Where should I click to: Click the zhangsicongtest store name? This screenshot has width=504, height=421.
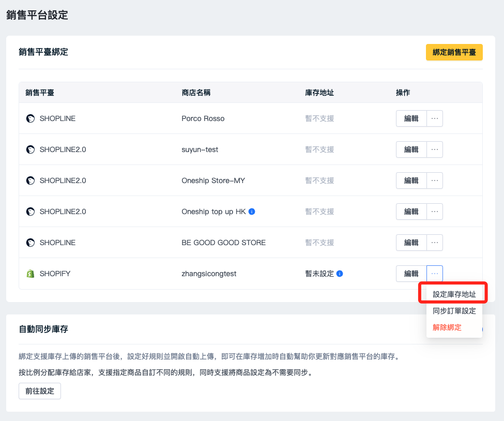click(209, 274)
